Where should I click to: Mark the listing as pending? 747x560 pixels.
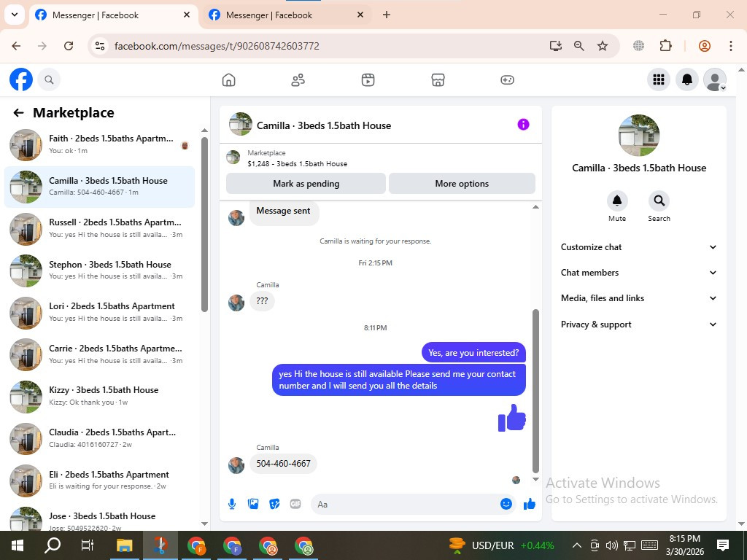[x=306, y=183]
